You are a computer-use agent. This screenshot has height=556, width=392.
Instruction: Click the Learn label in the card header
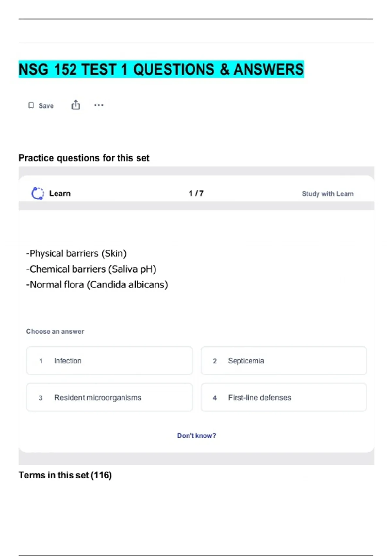[x=60, y=193]
